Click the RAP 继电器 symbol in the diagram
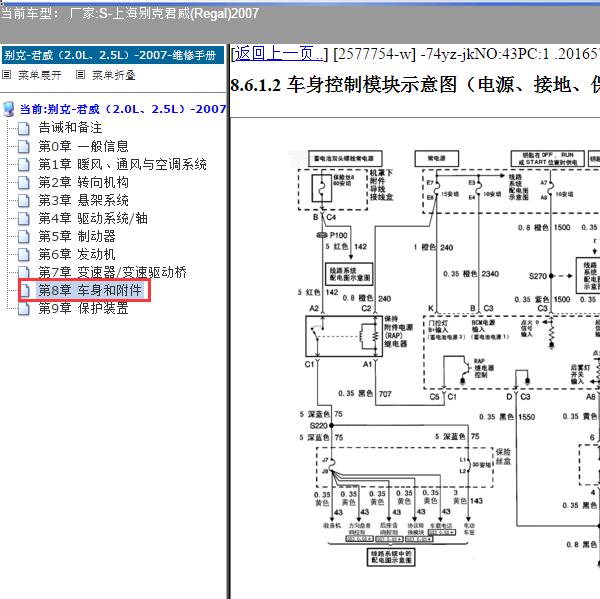Image resolution: width=600 pixels, height=599 pixels. coord(344,336)
